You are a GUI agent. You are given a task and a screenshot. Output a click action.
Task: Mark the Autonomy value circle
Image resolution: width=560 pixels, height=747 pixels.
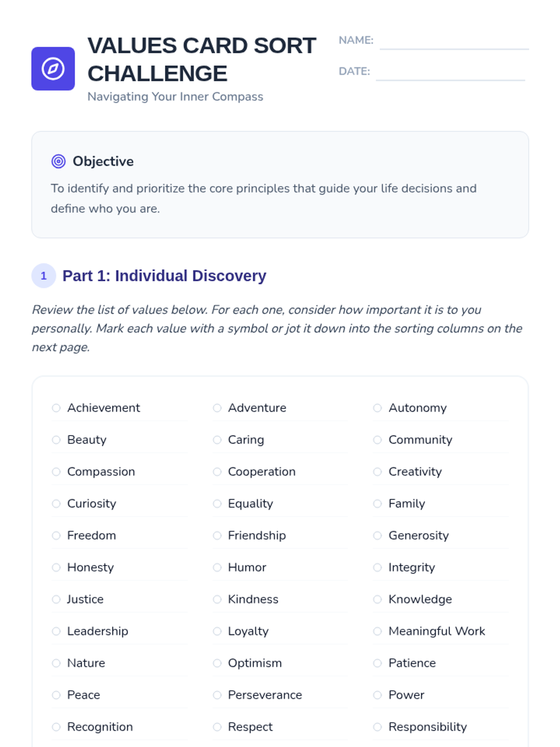[378, 408]
